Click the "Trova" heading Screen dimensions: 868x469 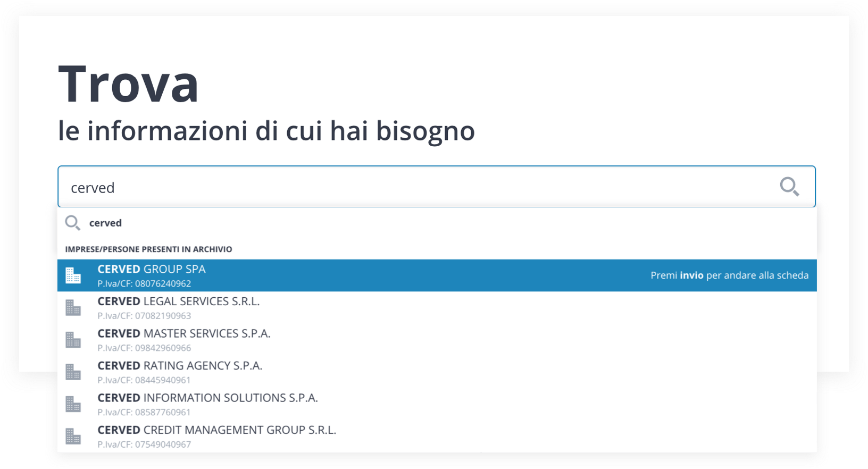(x=128, y=83)
